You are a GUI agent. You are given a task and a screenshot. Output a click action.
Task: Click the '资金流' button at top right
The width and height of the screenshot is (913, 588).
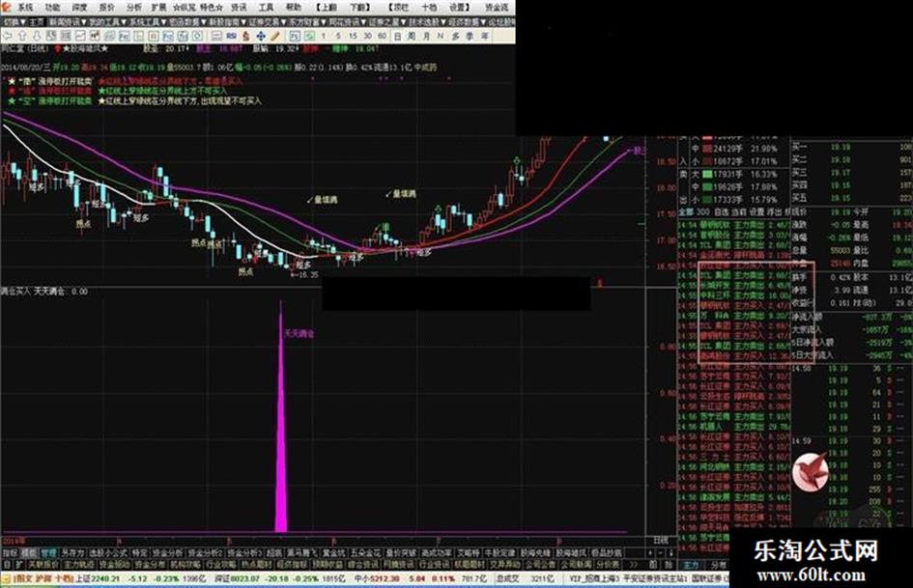pyautogui.click(x=497, y=7)
